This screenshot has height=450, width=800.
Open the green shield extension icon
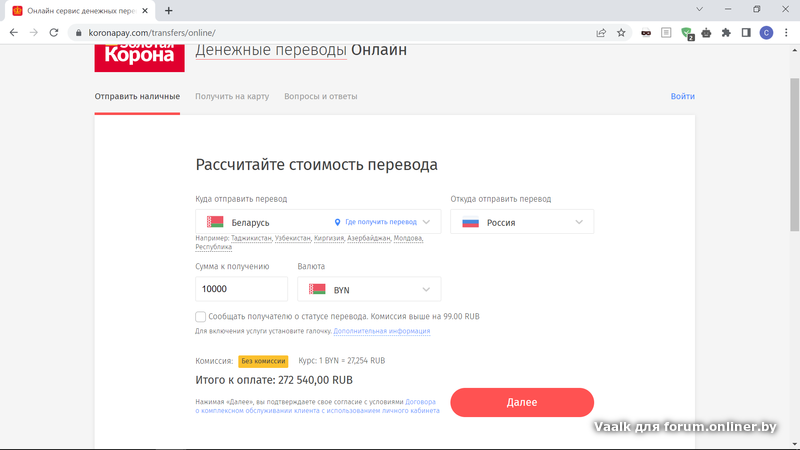pyautogui.click(x=687, y=33)
